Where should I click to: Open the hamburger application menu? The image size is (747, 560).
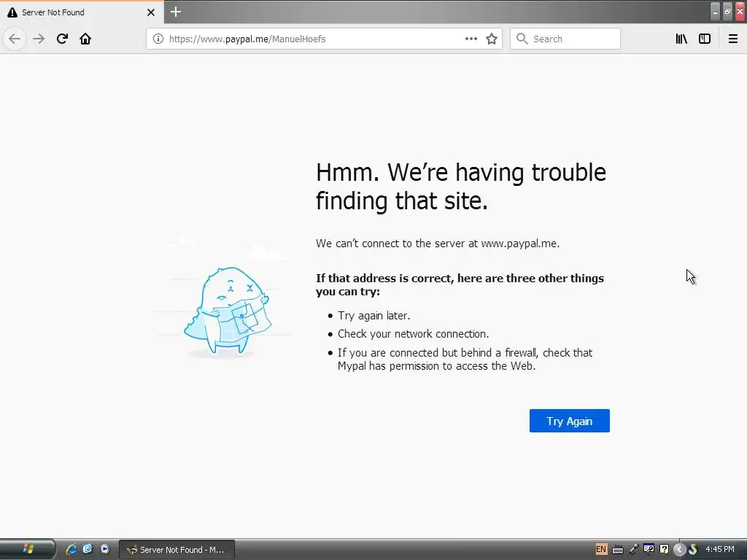[x=732, y=39]
